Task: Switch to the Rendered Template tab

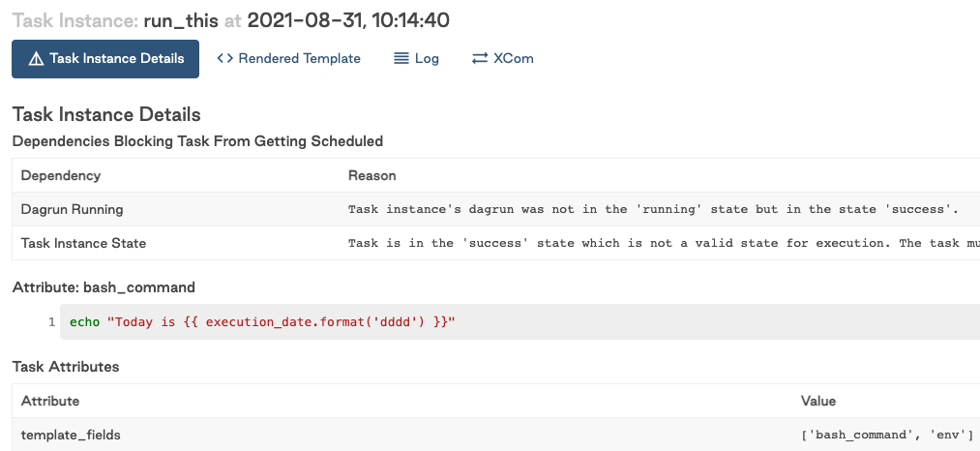Action: (x=288, y=59)
